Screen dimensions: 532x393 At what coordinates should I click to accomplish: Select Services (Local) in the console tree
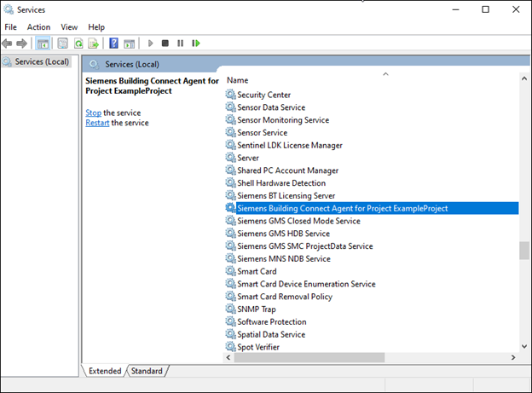pyautogui.click(x=41, y=61)
